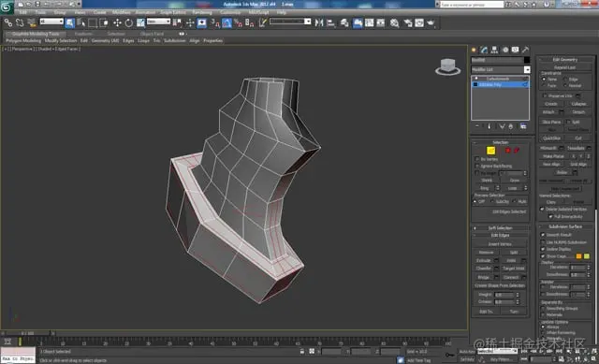Open the Utilities hammer panel tab

click(526, 50)
